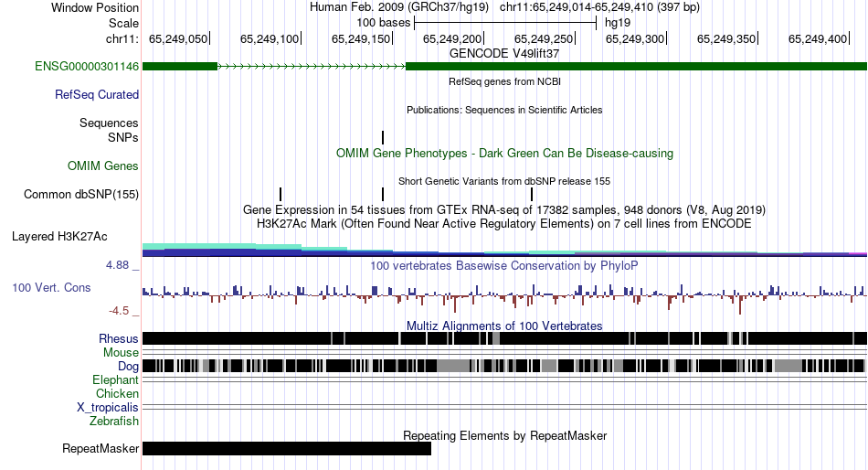Click the RepeatMasker track label
The image size is (868, 470).
[x=101, y=448]
